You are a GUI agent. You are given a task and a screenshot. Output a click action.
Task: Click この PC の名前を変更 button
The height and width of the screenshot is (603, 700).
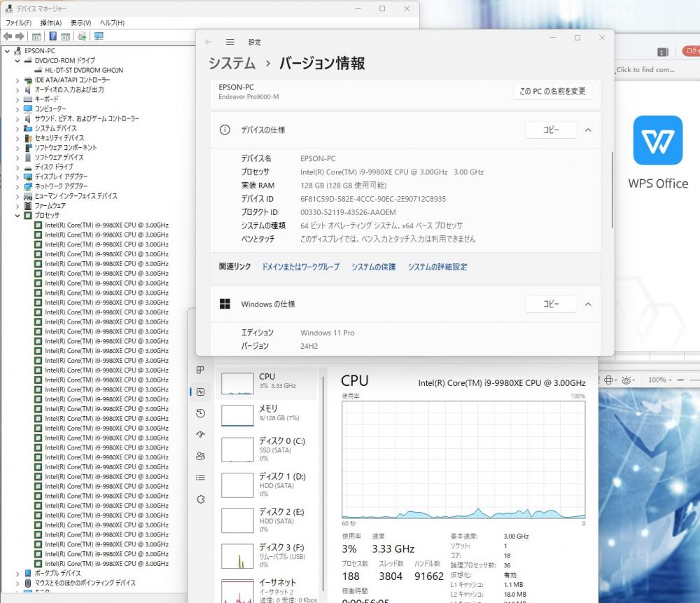552,91
